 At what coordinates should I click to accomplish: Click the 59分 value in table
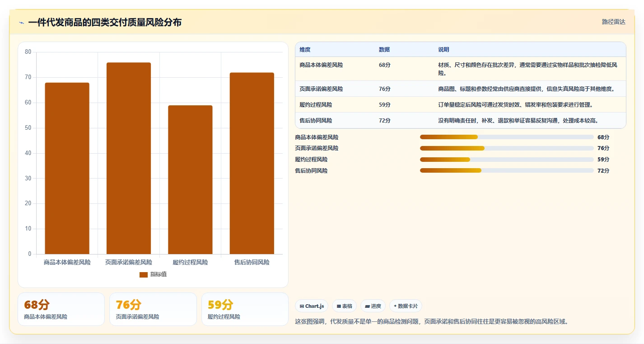point(385,105)
